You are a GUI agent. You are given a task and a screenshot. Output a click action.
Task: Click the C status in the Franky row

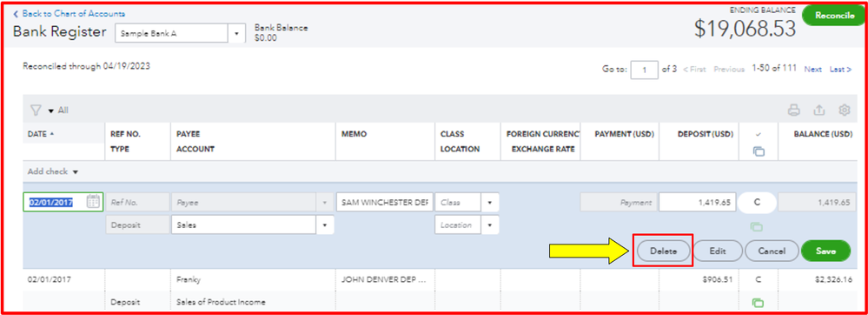[758, 280]
